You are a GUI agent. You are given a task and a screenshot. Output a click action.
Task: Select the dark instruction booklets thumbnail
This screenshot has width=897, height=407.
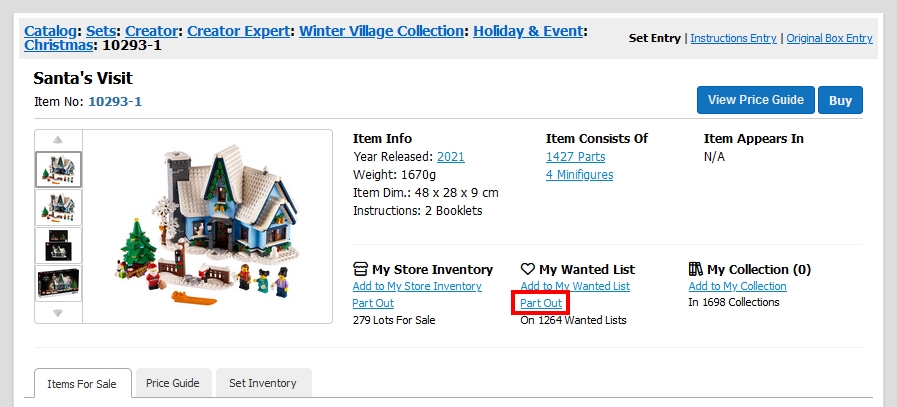pyautogui.click(x=58, y=246)
